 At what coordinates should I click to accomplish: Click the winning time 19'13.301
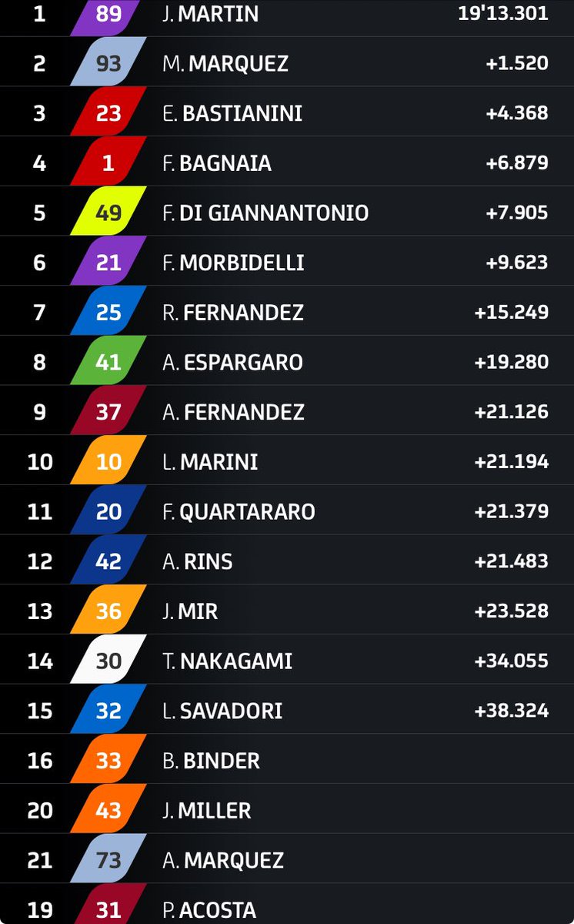[503, 14]
